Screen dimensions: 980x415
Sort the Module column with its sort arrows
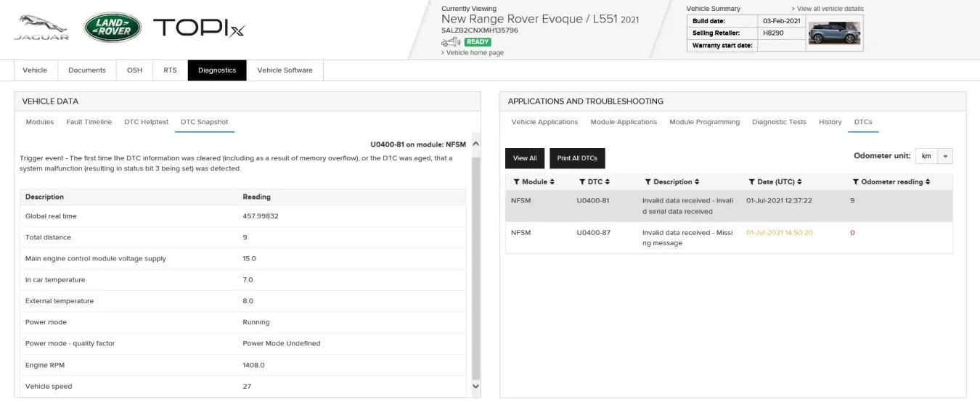point(552,182)
